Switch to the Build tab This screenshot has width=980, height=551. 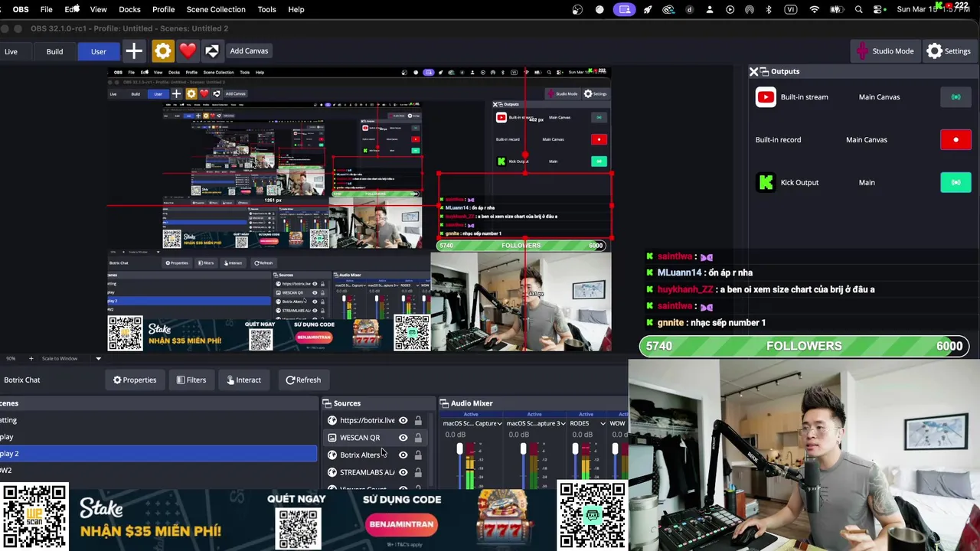click(54, 51)
